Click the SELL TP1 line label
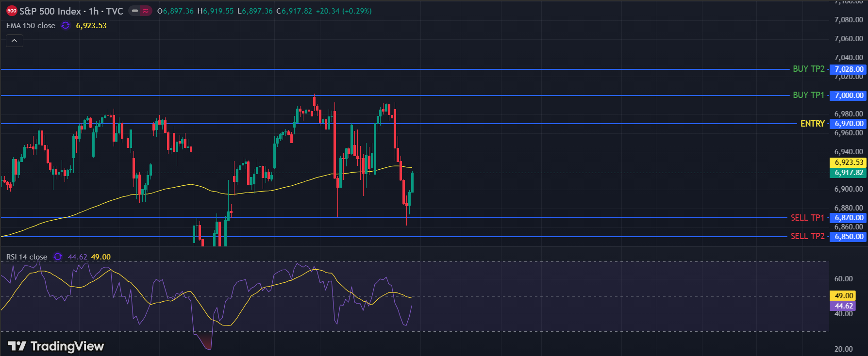The height and width of the screenshot is (356, 868). coord(807,218)
